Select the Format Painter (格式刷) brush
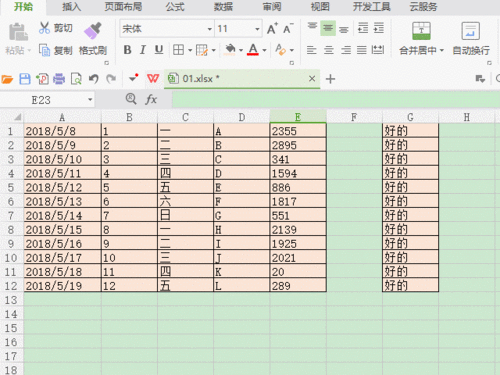This screenshot has width=500, height=375. [x=93, y=31]
